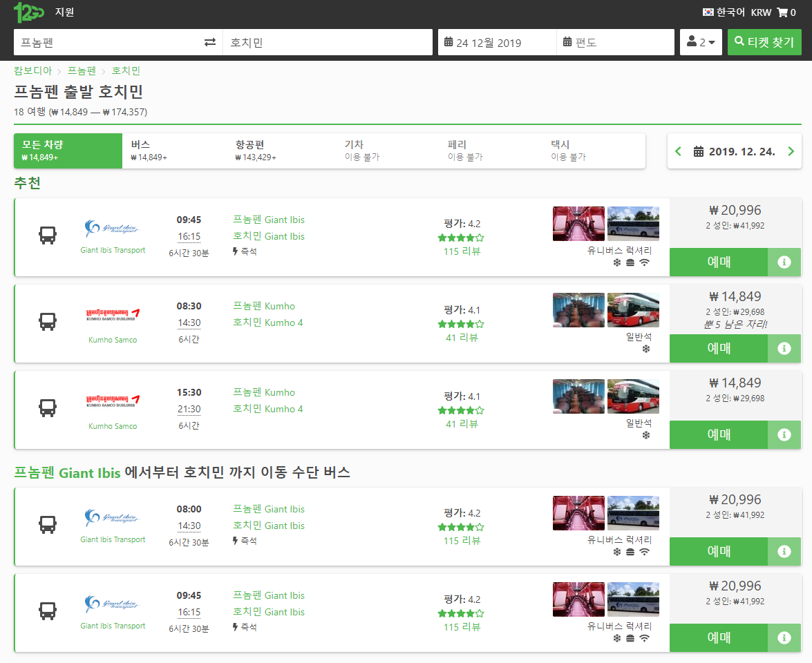Click 호치민 breadcrumb link
The height and width of the screenshot is (663, 812).
126,70
